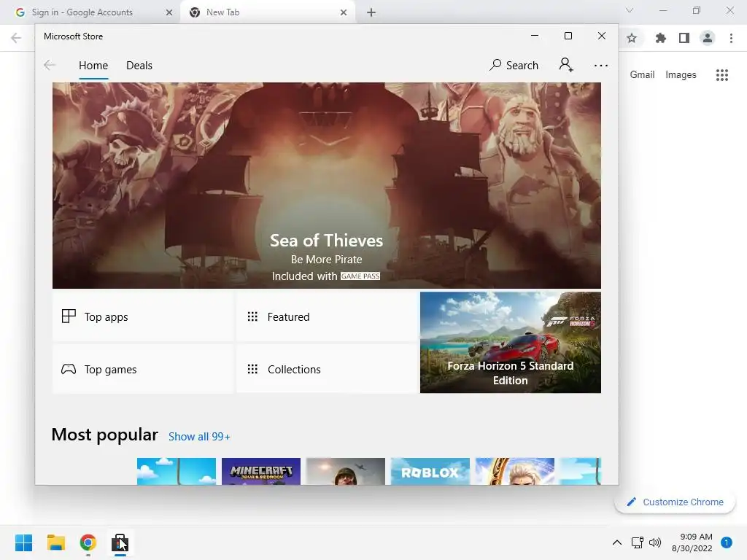Image resolution: width=747 pixels, height=560 pixels.
Task: Open Chrome Extensions puzzle icon
Action: click(661, 38)
